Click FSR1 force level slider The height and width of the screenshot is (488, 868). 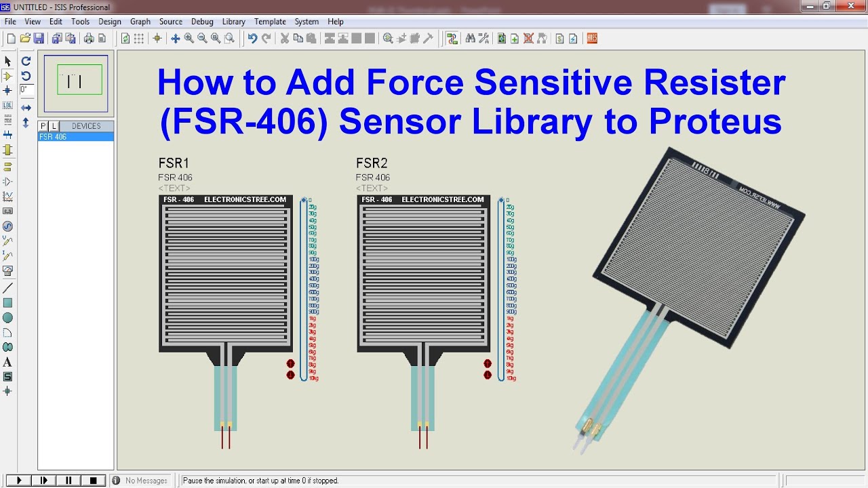tap(303, 289)
